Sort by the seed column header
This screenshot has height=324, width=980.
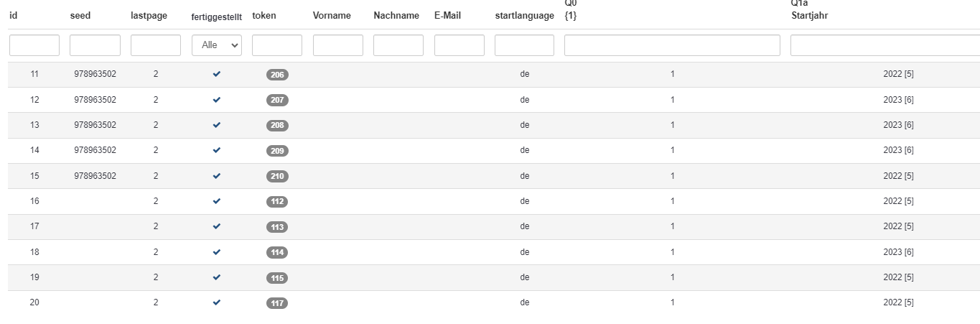[80, 16]
